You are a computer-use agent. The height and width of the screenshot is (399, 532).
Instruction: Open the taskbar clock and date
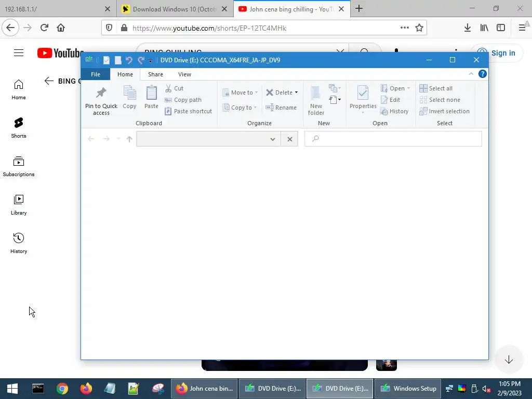coord(509,389)
